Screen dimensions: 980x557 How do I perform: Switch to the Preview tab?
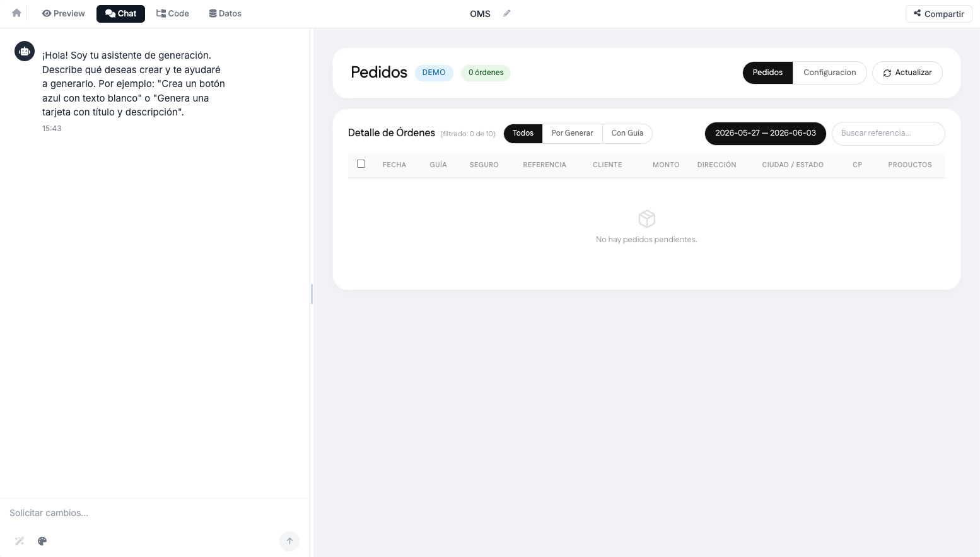point(63,13)
